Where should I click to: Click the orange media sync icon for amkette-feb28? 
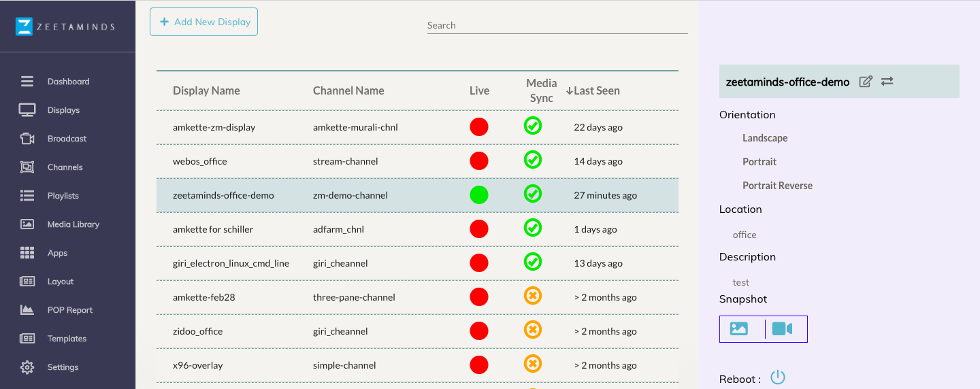pos(533,296)
